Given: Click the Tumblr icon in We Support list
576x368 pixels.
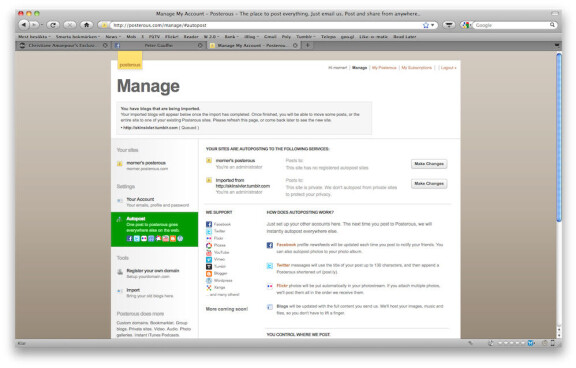Looking at the screenshot, I should 209,267.
